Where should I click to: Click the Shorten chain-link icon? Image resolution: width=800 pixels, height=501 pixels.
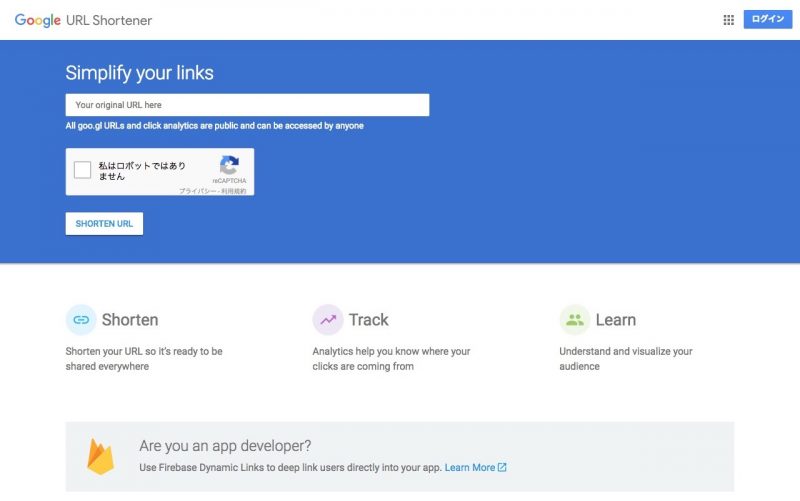[x=81, y=320]
